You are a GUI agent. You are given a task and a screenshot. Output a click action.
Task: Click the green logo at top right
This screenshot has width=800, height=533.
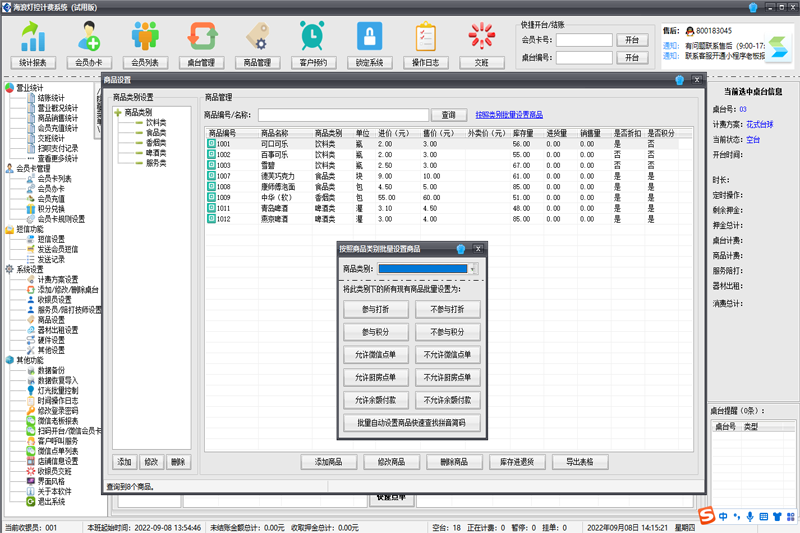click(x=778, y=47)
